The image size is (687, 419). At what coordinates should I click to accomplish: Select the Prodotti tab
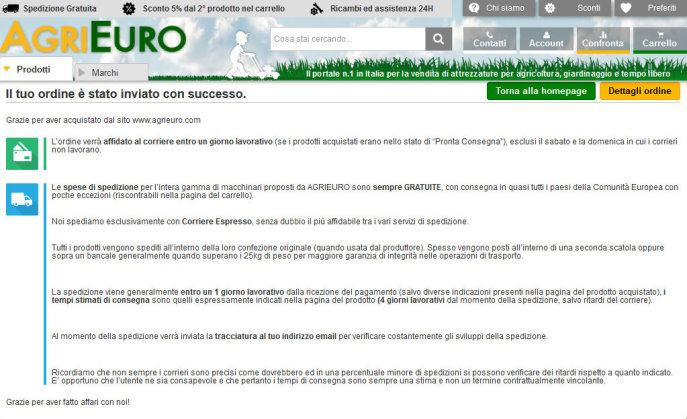click(34, 70)
